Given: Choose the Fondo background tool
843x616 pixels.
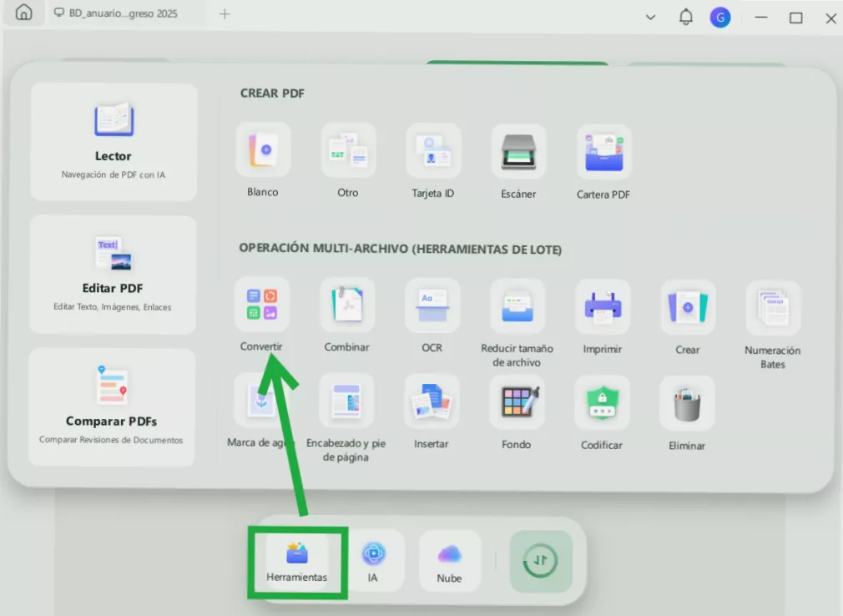Looking at the screenshot, I should [517, 402].
